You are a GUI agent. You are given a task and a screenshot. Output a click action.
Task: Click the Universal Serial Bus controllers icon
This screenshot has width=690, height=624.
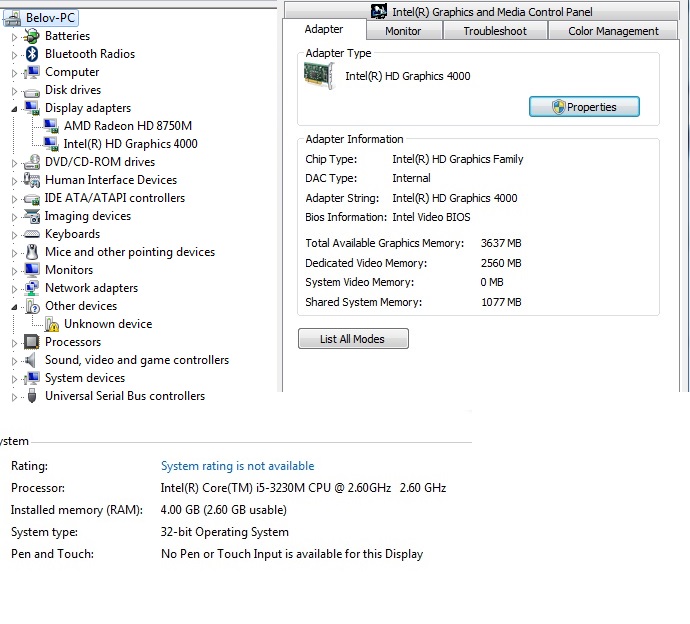click(x=32, y=396)
